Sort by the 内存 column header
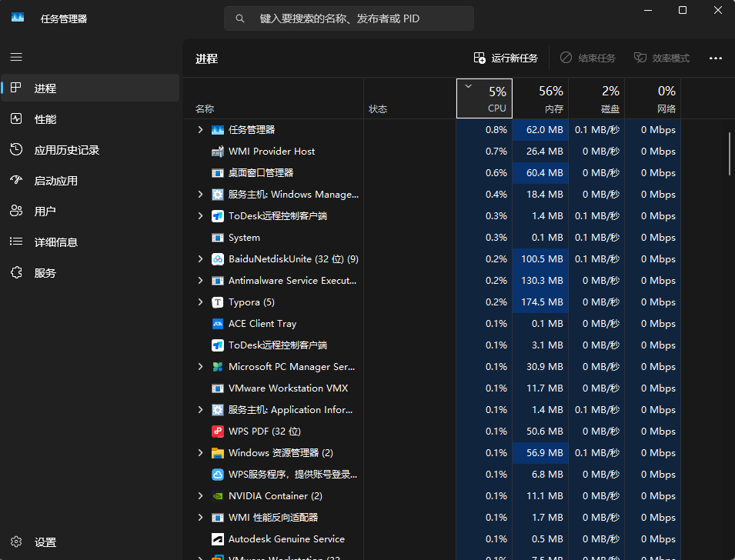Screen dimensions: 735x560 pyautogui.click(x=540, y=98)
